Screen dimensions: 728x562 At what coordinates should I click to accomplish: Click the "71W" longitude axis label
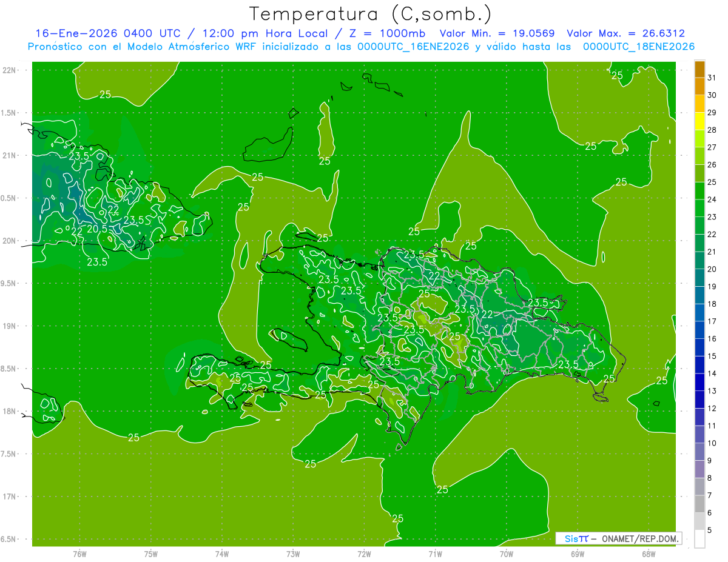tap(435, 554)
